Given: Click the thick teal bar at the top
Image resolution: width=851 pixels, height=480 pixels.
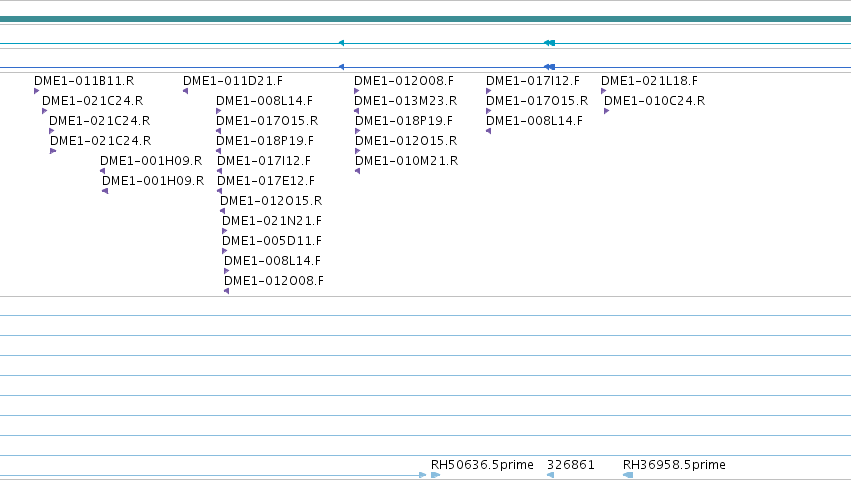Looking at the screenshot, I should point(426,19).
